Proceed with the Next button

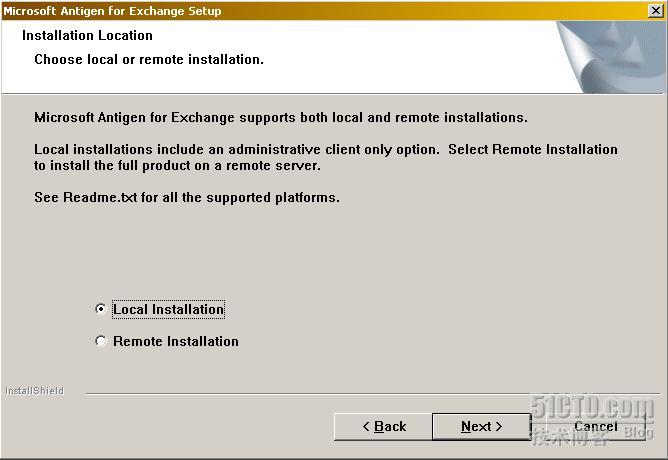point(481,426)
